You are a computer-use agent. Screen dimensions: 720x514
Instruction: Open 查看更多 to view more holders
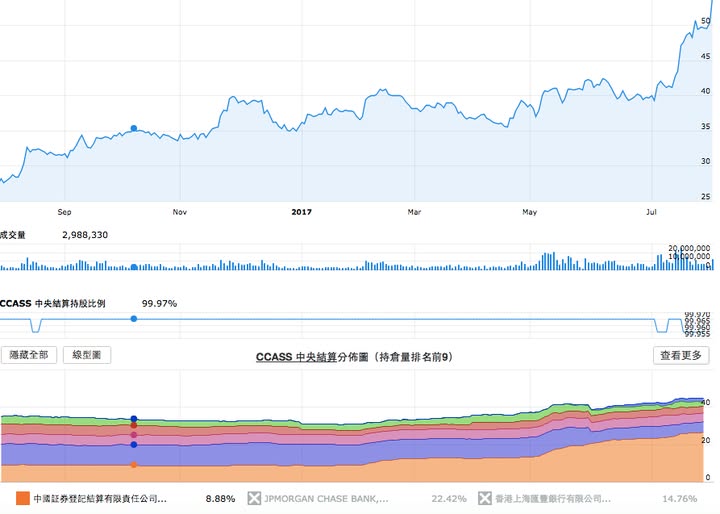click(x=681, y=355)
